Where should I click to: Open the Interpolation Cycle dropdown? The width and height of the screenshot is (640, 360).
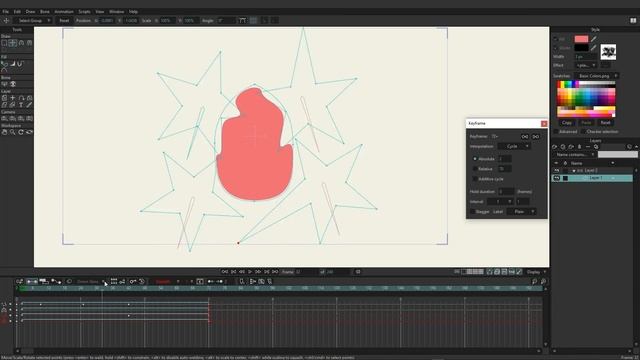coord(514,146)
